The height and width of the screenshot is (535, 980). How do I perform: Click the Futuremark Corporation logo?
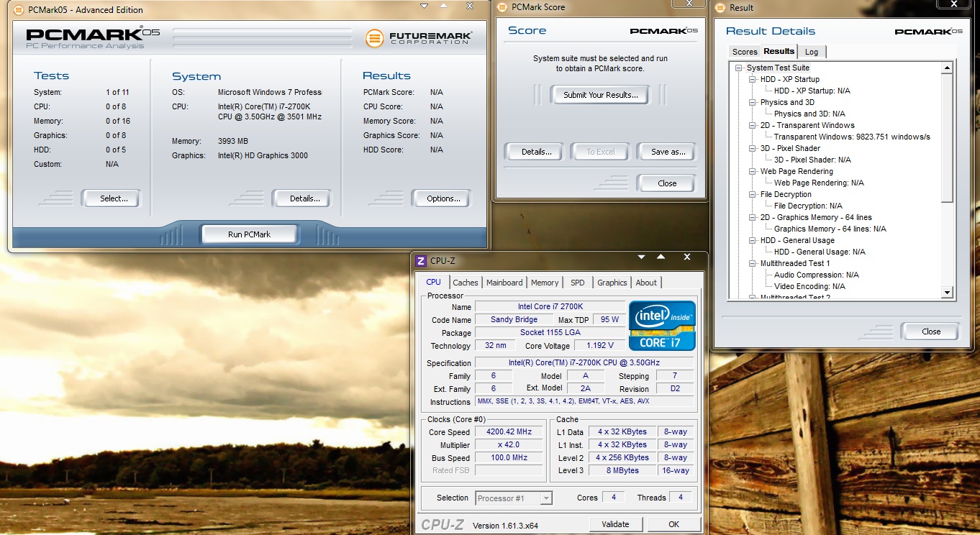pyautogui.click(x=419, y=37)
